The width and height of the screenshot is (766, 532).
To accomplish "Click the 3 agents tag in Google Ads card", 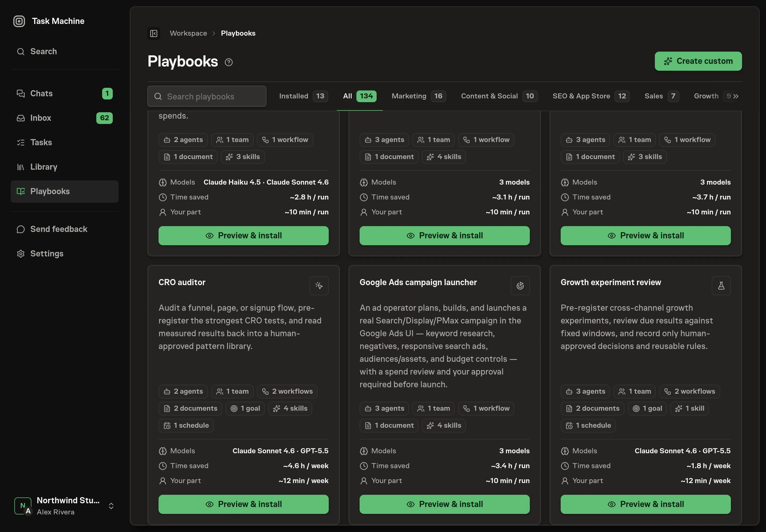I will 384,409.
